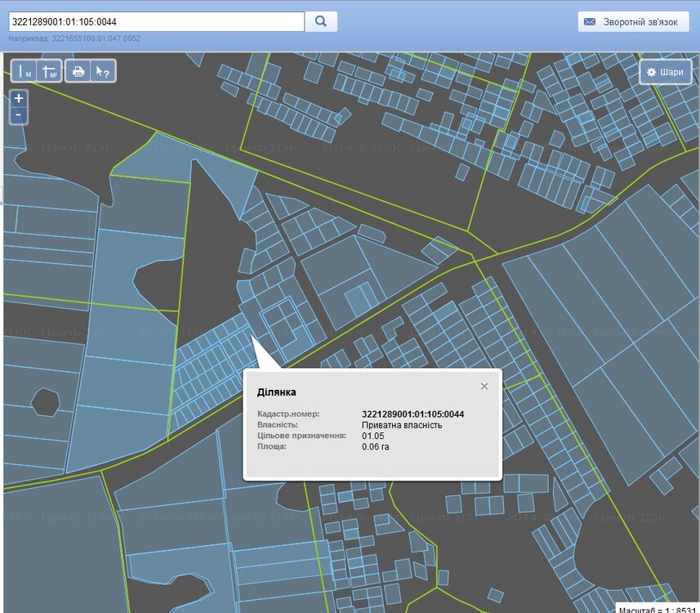The image size is (700, 613).
Task: Click the 0.06 га area value
Action: click(x=376, y=447)
